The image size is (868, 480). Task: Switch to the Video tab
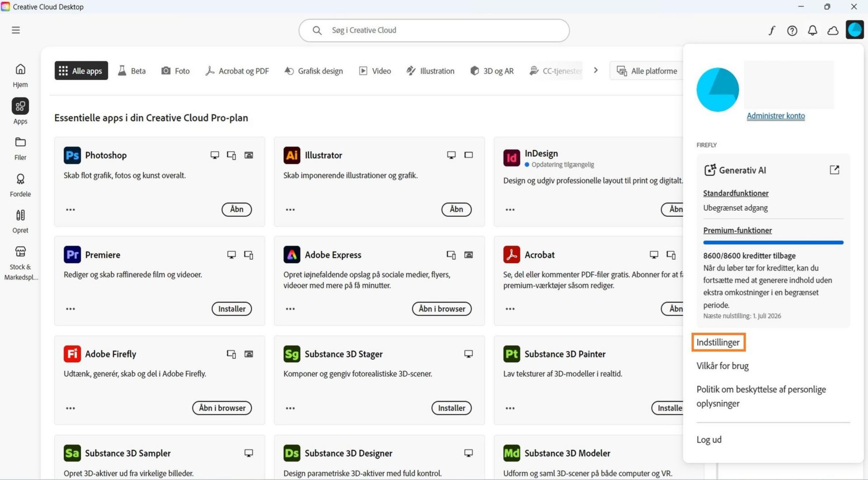375,71
